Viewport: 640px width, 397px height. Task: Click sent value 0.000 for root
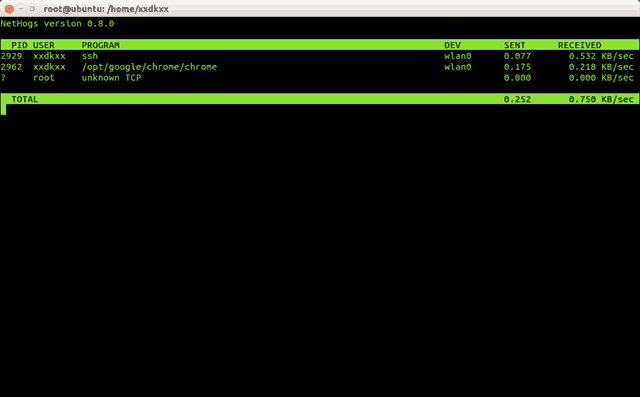pos(518,78)
